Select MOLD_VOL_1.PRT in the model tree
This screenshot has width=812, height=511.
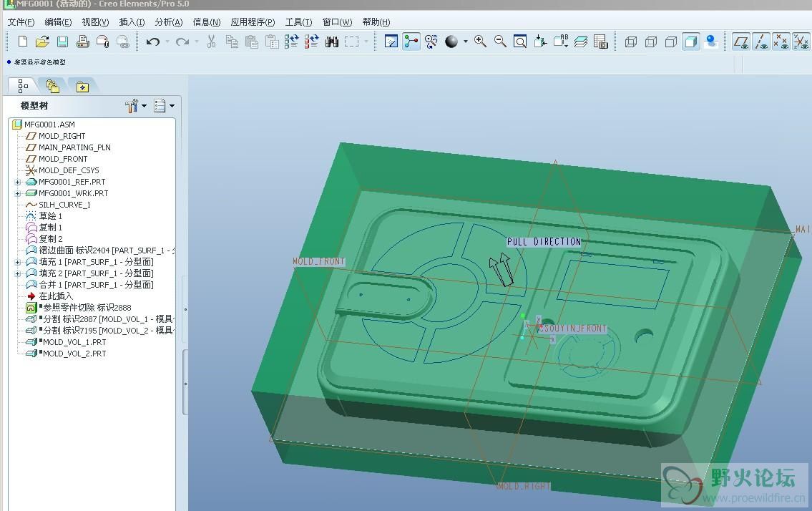pyautogui.click(x=74, y=342)
